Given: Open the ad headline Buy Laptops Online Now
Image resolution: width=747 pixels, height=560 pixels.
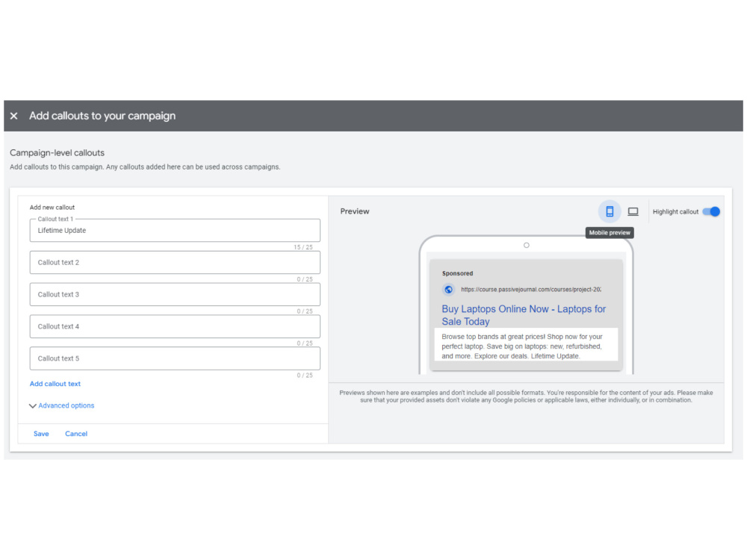Looking at the screenshot, I should (524, 315).
